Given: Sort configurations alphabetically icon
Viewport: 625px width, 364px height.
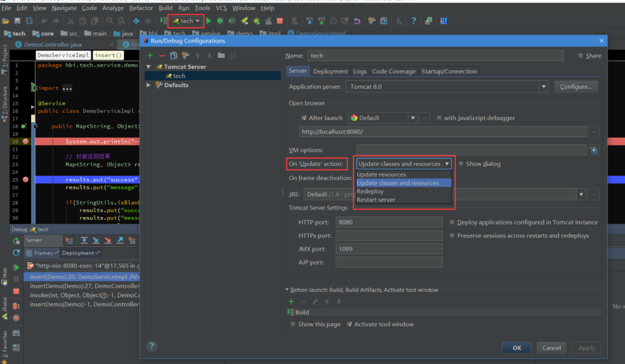Looking at the screenshot, I should [233, 56].
